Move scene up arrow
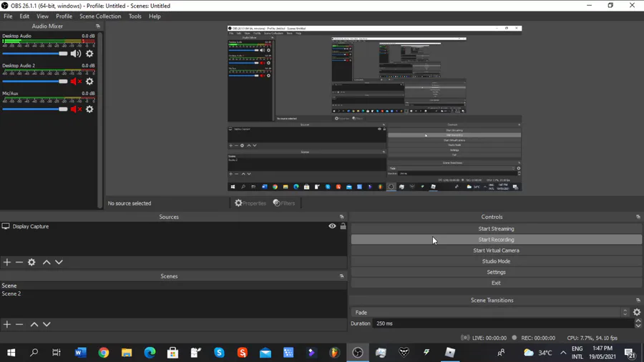Image resolution: width=644 pixels, height=362 pixels. click(34, 324)
